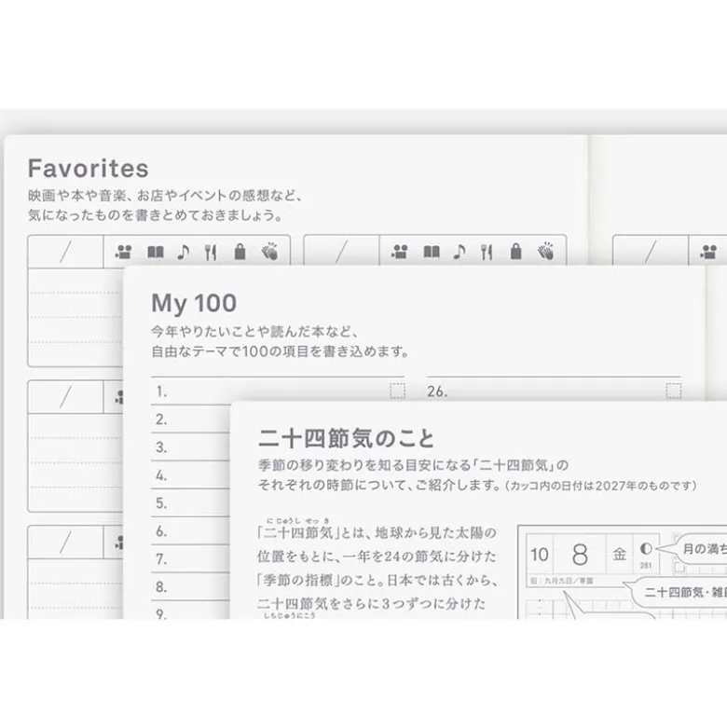The image size is (727, 728).
Task: Click the My 100 page heading
Action: [x=194, y=304]
